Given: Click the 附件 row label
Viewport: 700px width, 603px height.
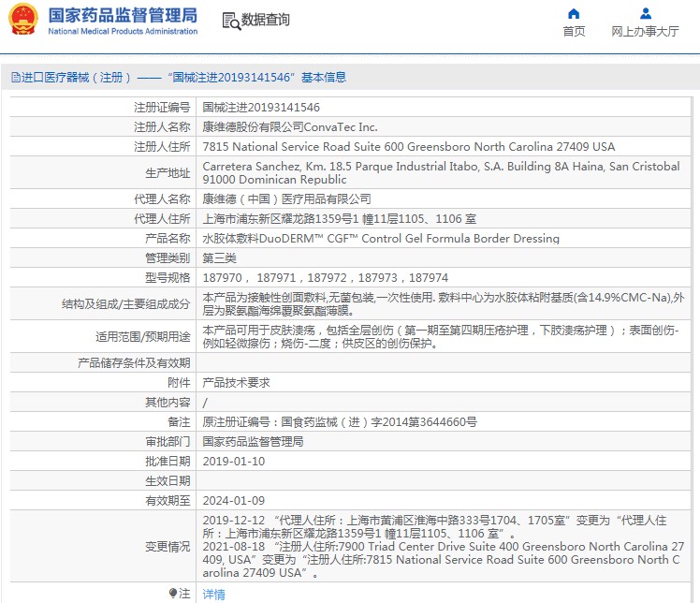Looking at the screenshot, I should pyautogui.click(x=179, y=383).
